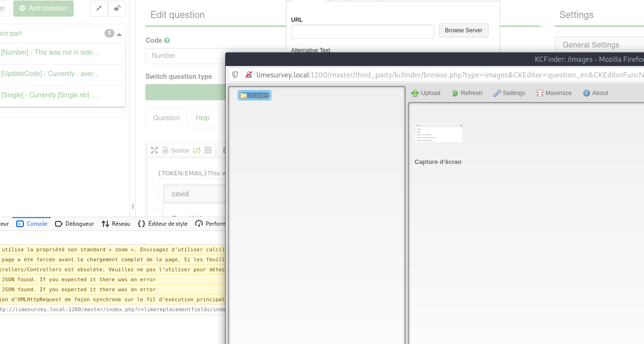
Task: Open the Réseau devtools tab
Action: tap(116, 224)
